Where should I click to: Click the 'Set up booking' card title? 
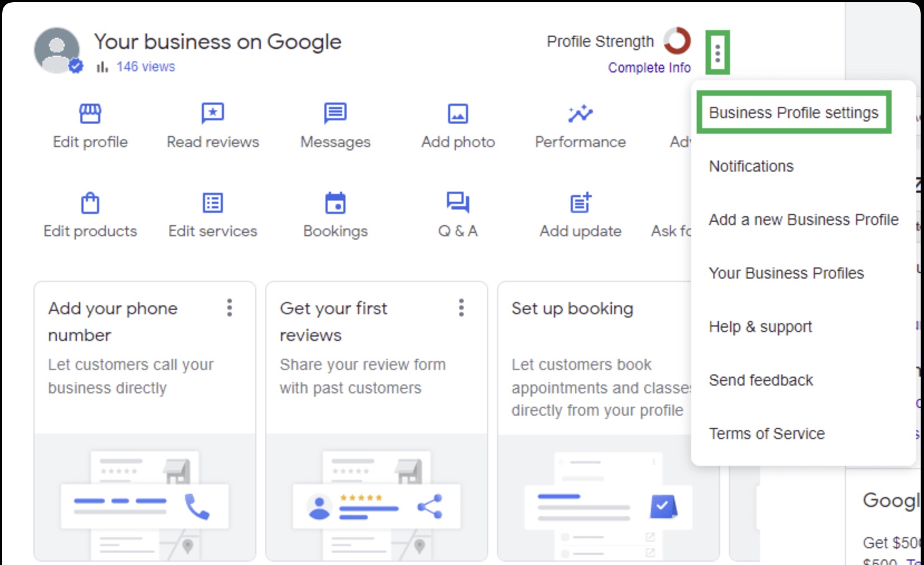tap(572, 309)
